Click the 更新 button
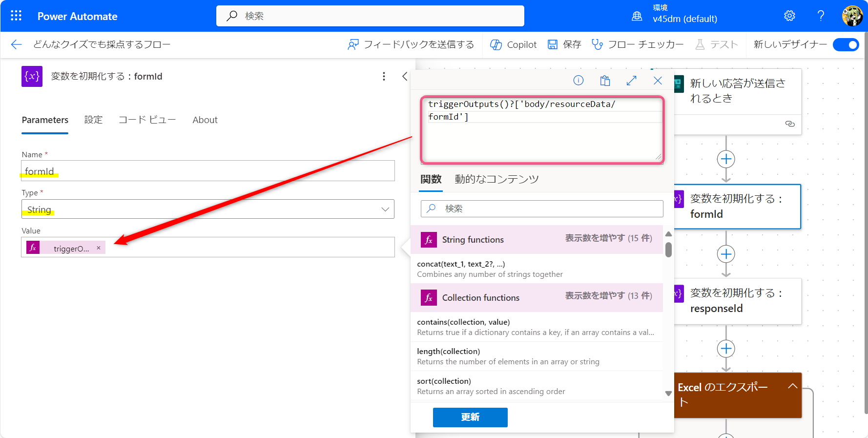868x438 pixels. [x=470, y=417]
